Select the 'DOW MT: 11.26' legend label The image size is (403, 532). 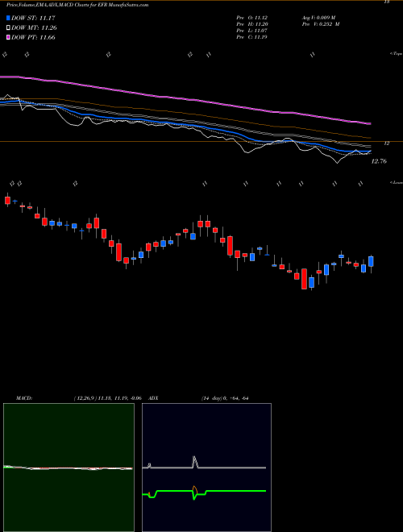pyautogui.click(x=35, y=28)
